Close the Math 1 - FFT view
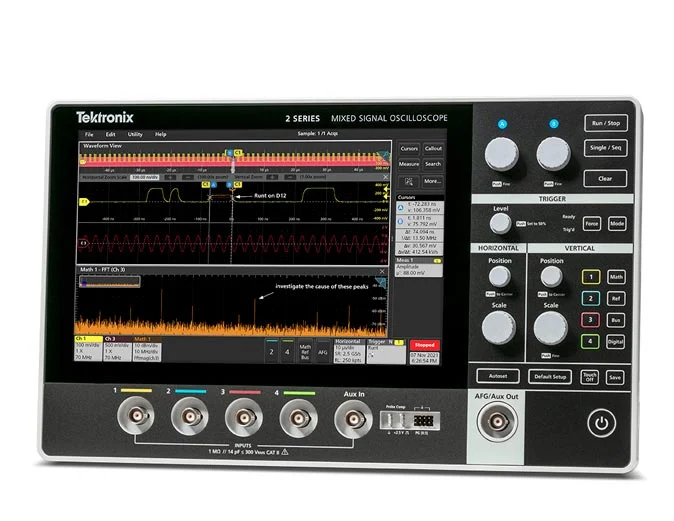Image resolution: width=674 pixels, height=521 pixels. tap(382, 271)
